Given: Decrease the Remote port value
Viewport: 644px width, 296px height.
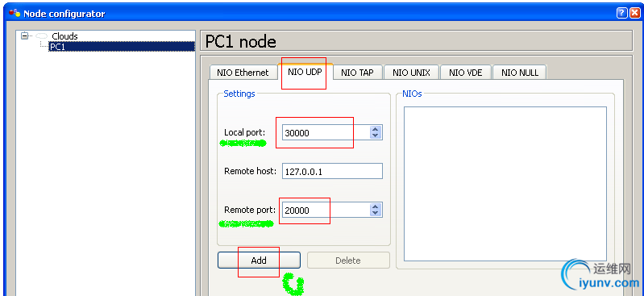Looking at the screenshot, I should tap(375, 214).
